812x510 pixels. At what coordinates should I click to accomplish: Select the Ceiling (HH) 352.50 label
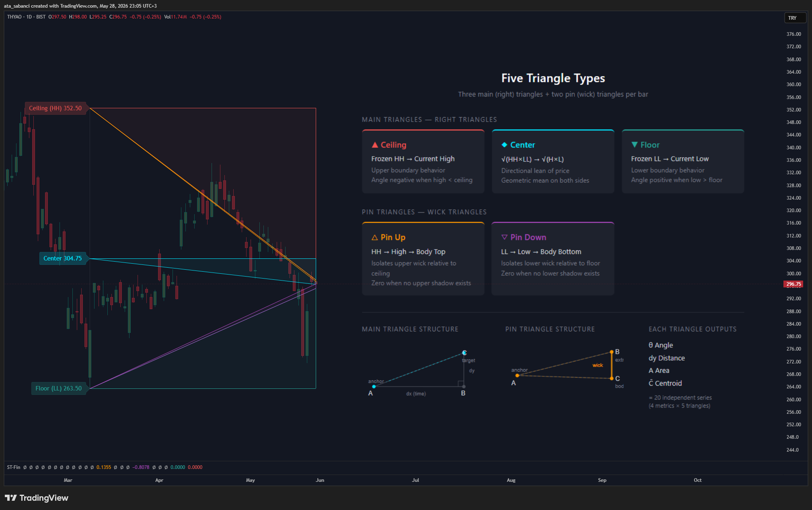56,108
